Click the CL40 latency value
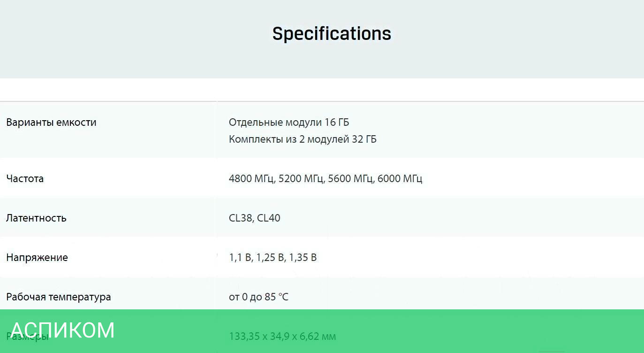This screenshot has width=644, height=353. click(x=269, y=218)
